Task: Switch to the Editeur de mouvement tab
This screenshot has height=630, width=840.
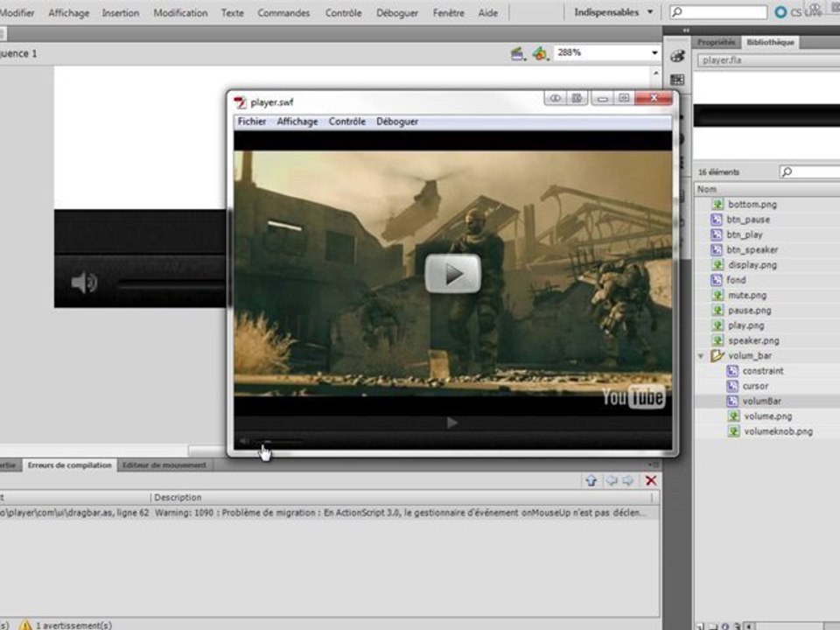Action: (164, 465)
